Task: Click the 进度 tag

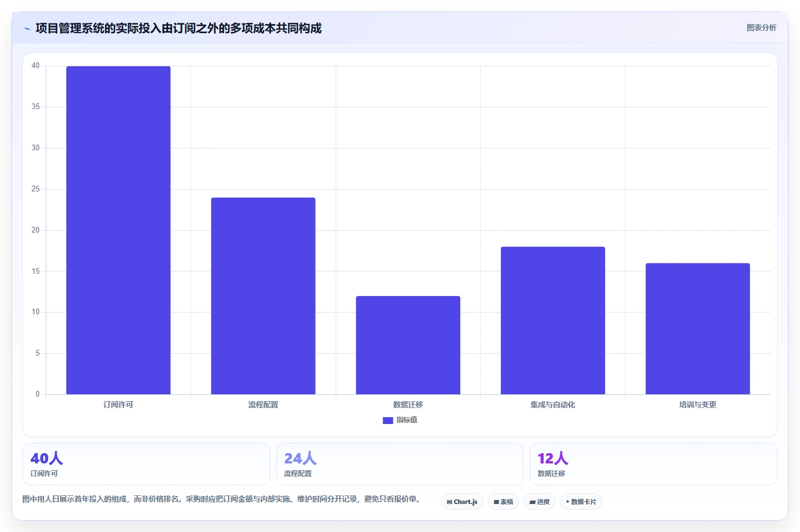Action: 539,502
